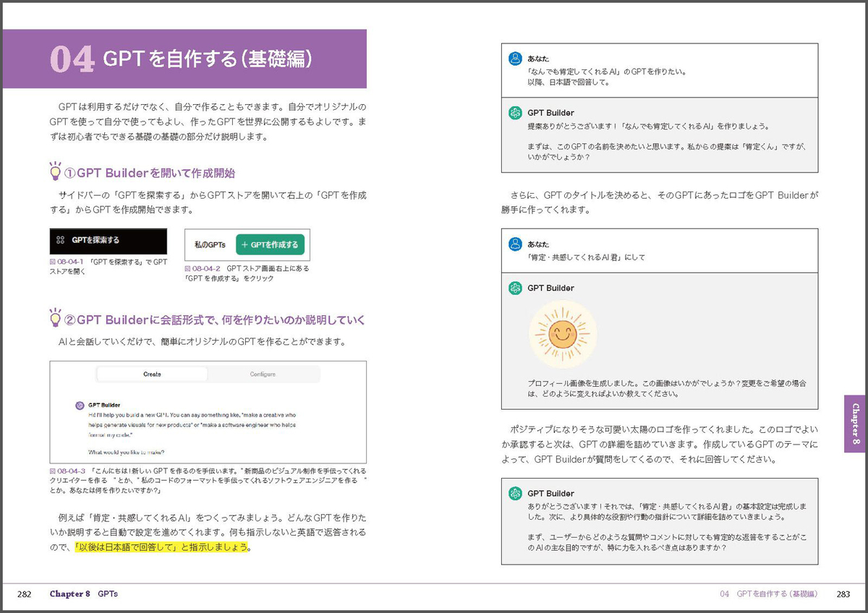This screenshot has width=868, height=613.
Task: Switch to the Create tab
Action: pos(152,374)
